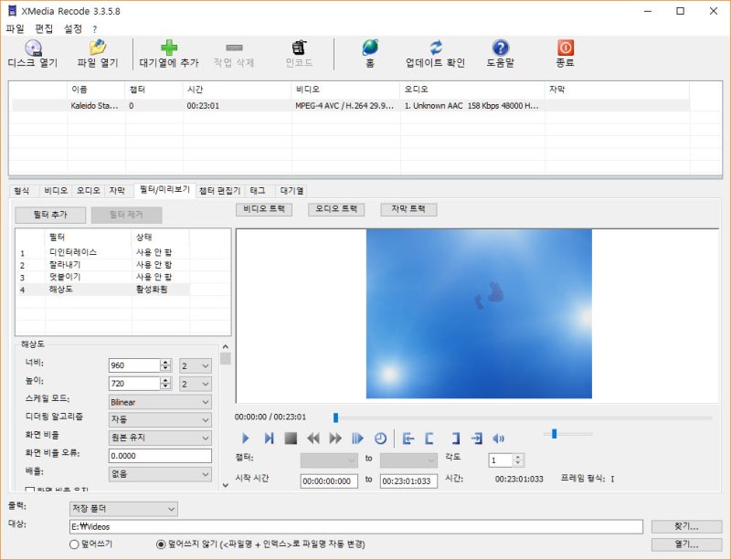The image size is (731, 560).
Task: Click the 작업 삭제 remove job icon
Action: pyautogui.click(x=234, y=48)
